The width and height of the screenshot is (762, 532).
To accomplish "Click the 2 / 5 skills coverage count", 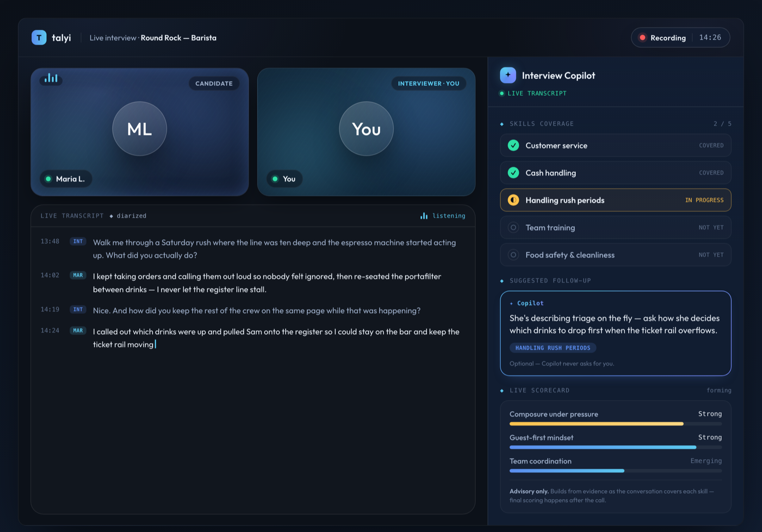I will [722, 124].
